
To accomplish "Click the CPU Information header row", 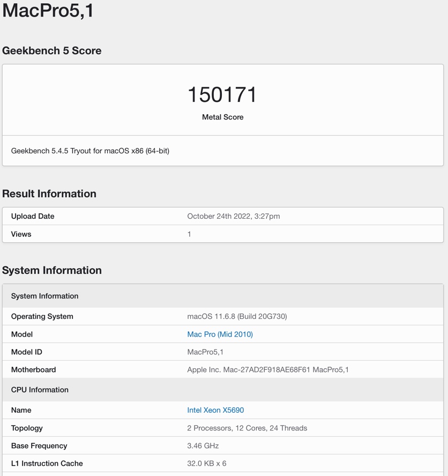I will click(223, 390).
